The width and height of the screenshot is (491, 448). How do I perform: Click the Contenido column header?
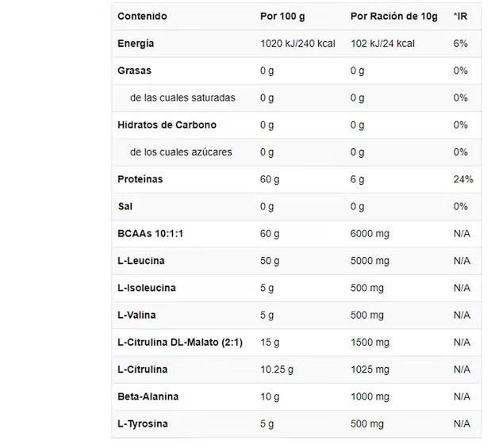point(142,17)
